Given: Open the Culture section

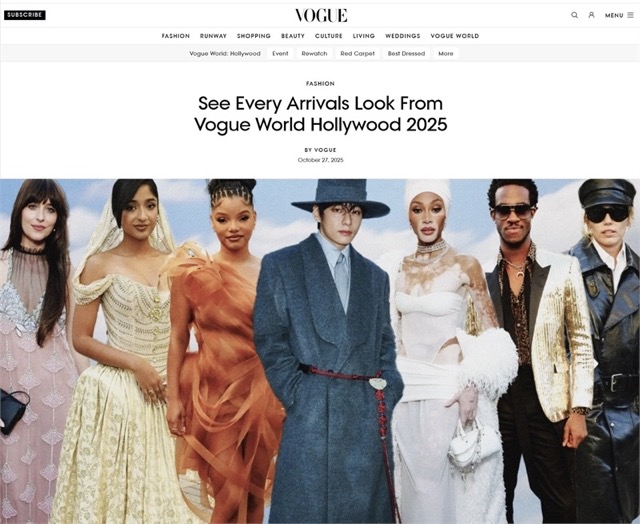Looking at the screenshot, I should [329, 36].
